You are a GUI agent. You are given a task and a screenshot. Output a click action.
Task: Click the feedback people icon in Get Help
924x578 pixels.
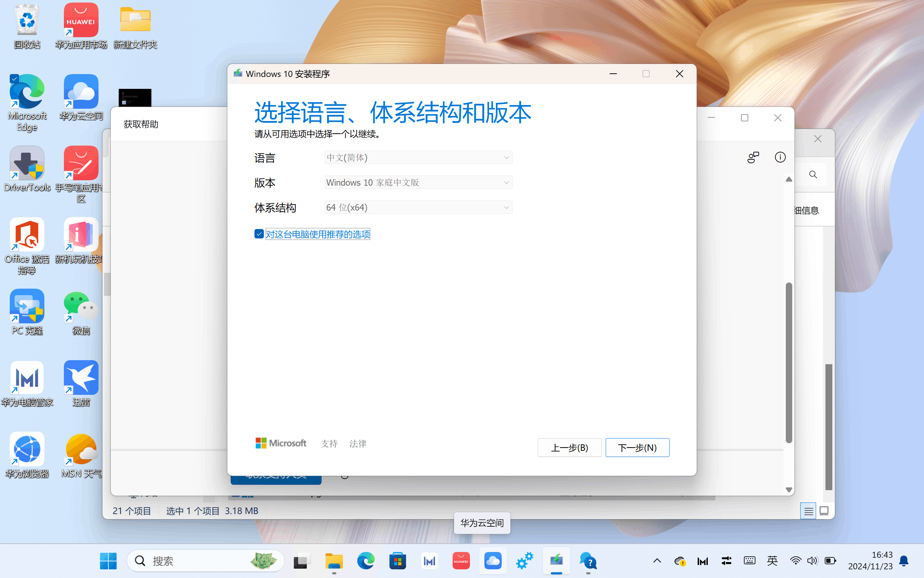tap(753, 157)
